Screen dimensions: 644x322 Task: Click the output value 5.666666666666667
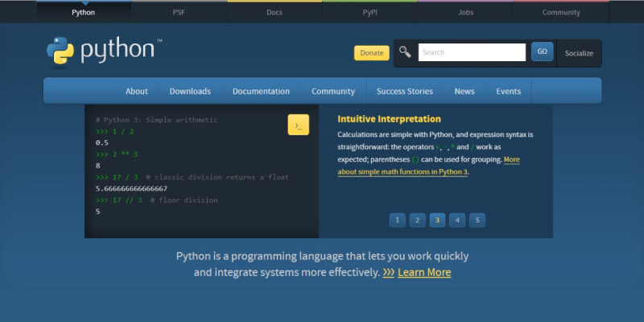(131, 189)
